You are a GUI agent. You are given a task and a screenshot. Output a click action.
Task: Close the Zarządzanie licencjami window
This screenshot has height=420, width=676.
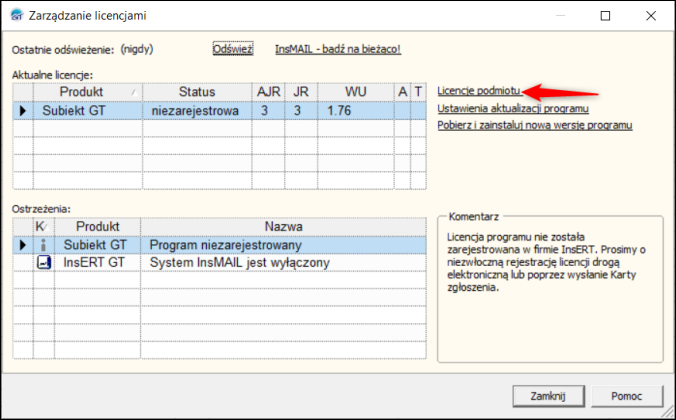[x=651, y=16]
